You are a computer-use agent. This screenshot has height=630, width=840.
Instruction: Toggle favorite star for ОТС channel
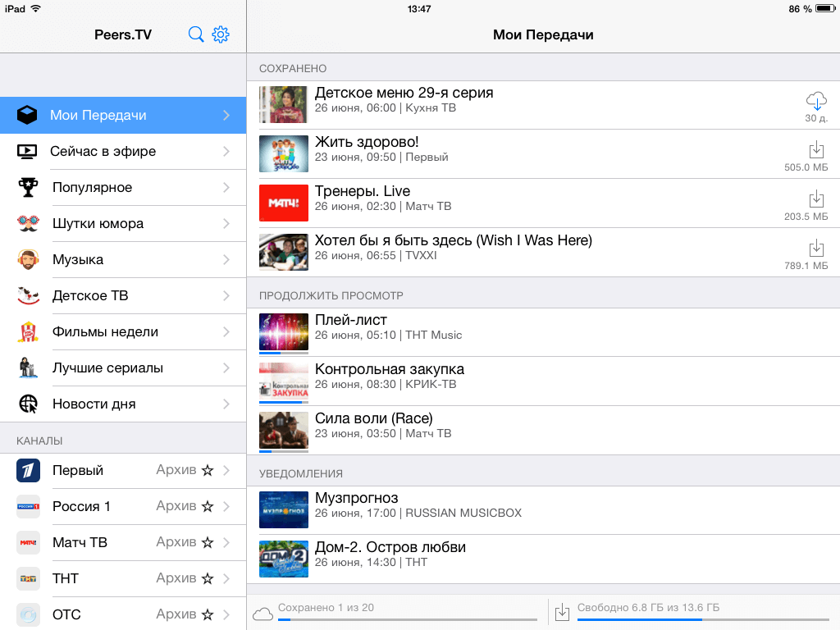[x=208, y=614]
